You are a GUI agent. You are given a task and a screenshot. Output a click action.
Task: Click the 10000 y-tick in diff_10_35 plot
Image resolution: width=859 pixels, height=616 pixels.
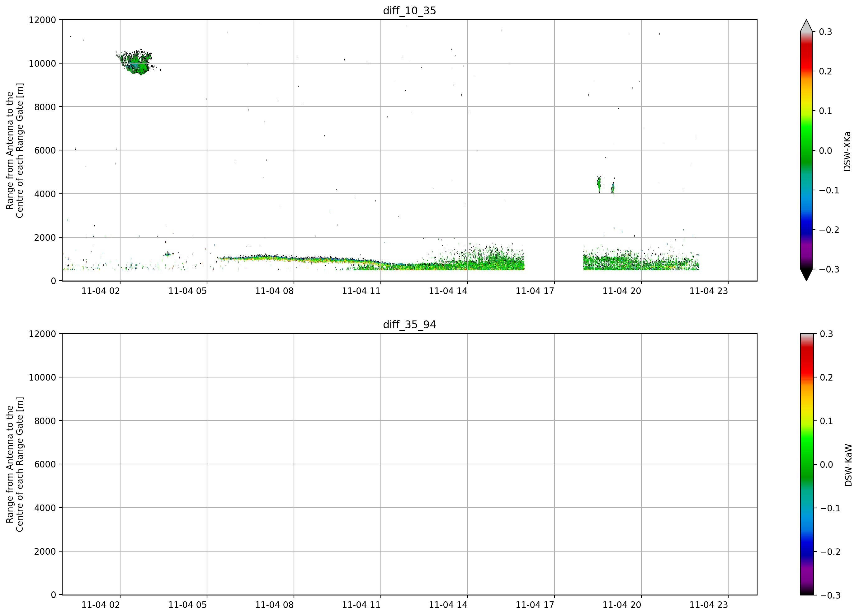[x=42, y=63]
